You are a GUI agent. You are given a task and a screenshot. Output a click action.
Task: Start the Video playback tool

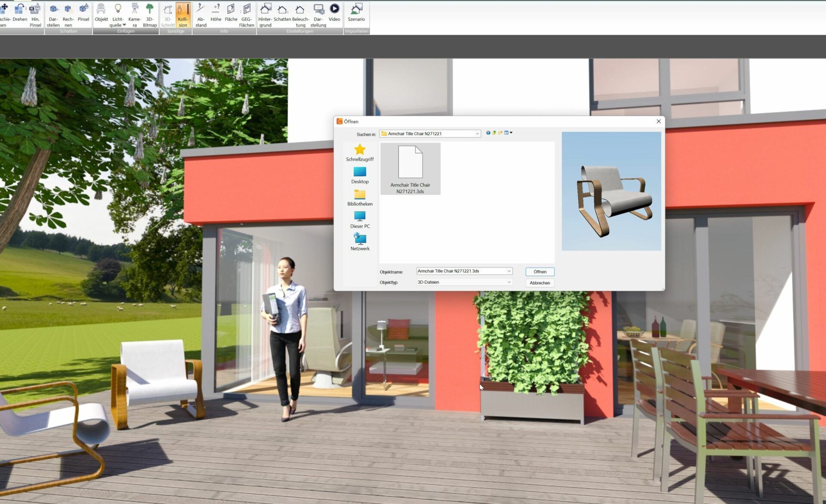coord(334,12)
